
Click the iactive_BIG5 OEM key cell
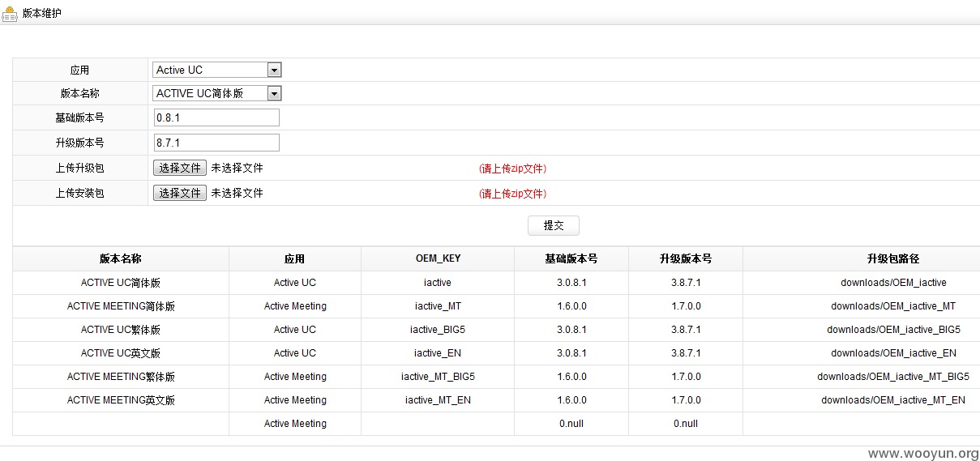point(438,330)
